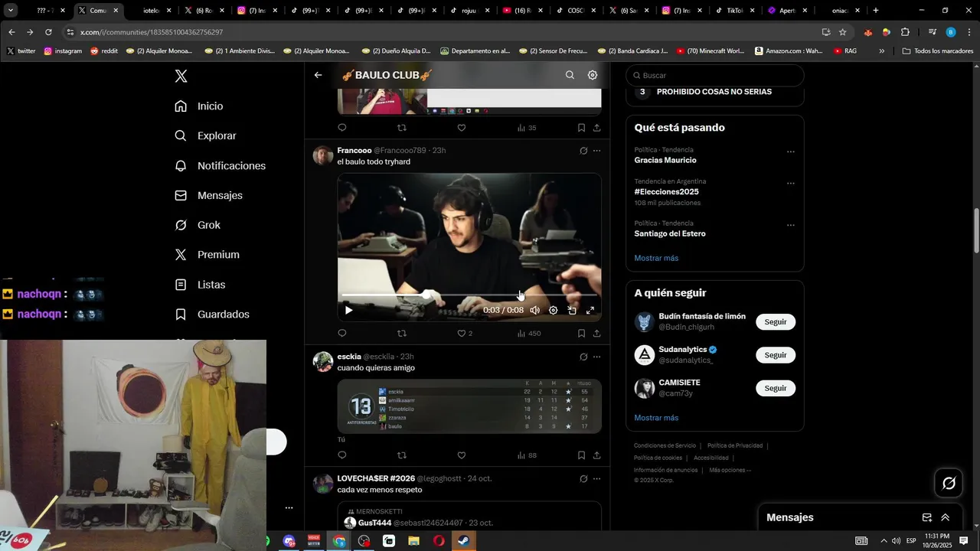Open Premium in the sidebar

click(x=207, y=255)
